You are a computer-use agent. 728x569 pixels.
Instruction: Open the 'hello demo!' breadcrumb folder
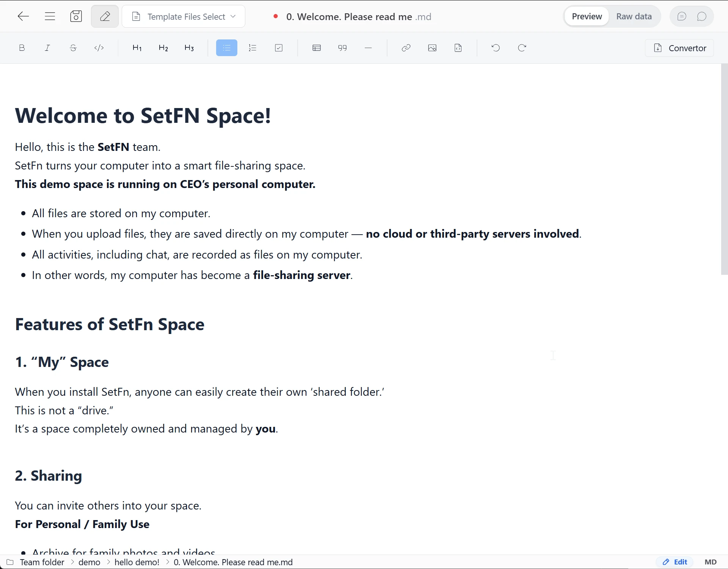coord(137,562)
